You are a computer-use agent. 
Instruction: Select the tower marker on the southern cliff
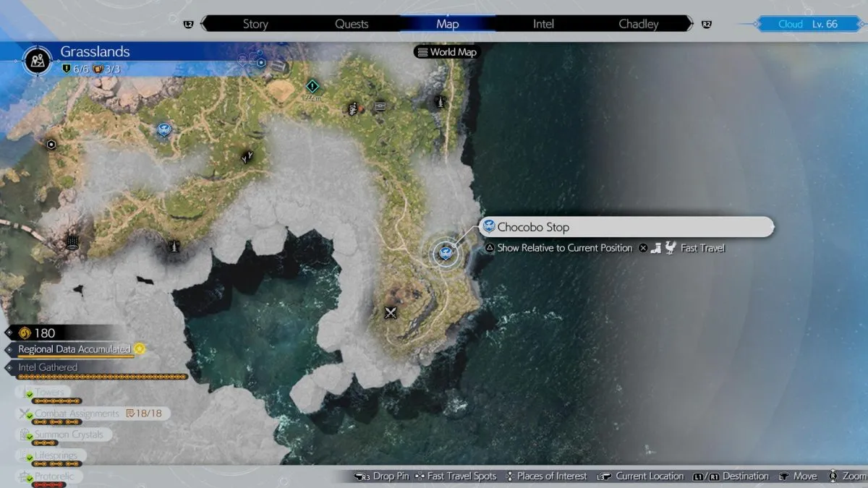click(174, 246)
